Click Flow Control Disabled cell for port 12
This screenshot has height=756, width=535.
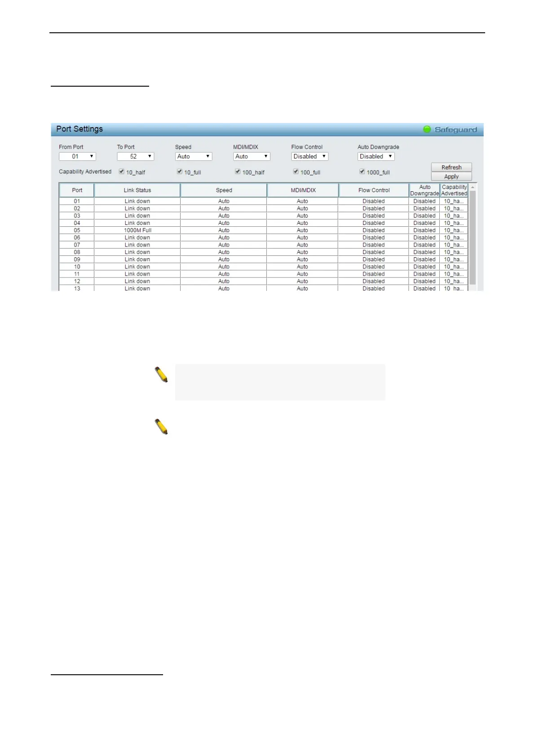[374, 281]
